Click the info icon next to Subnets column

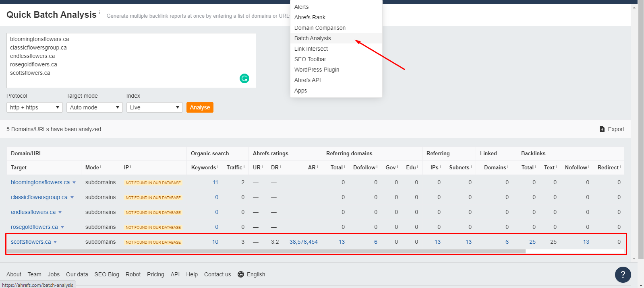pos(471,167)
